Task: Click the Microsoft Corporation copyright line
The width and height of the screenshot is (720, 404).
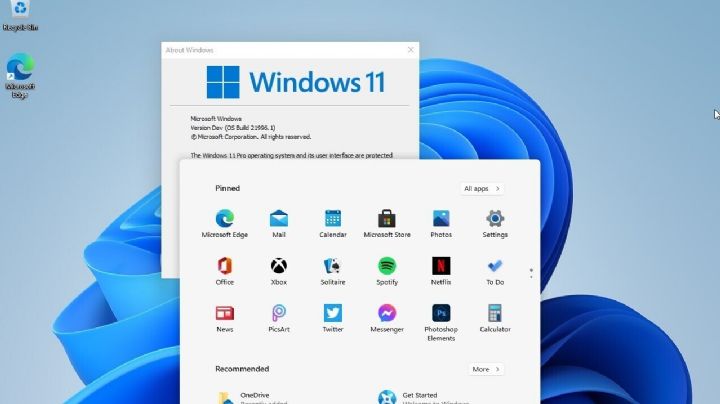Action: click(251, 137)
